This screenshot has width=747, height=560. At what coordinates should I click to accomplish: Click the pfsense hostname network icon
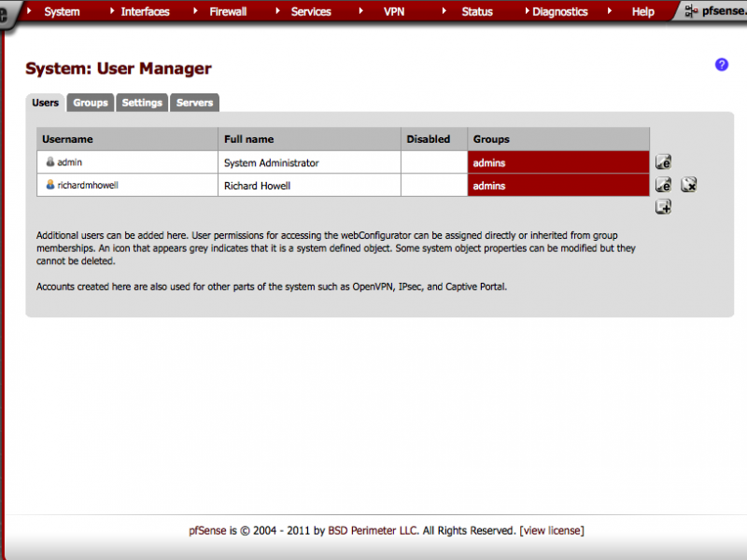point(691,11)
